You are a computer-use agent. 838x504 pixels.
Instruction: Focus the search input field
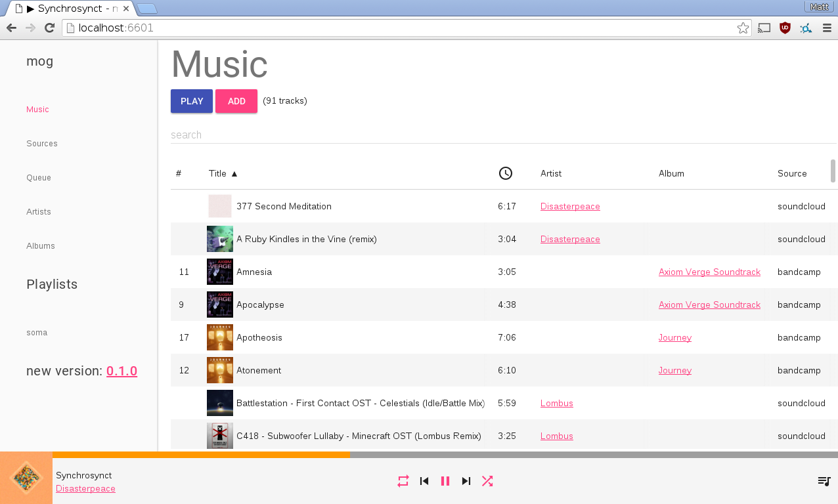tap(499, 135)
